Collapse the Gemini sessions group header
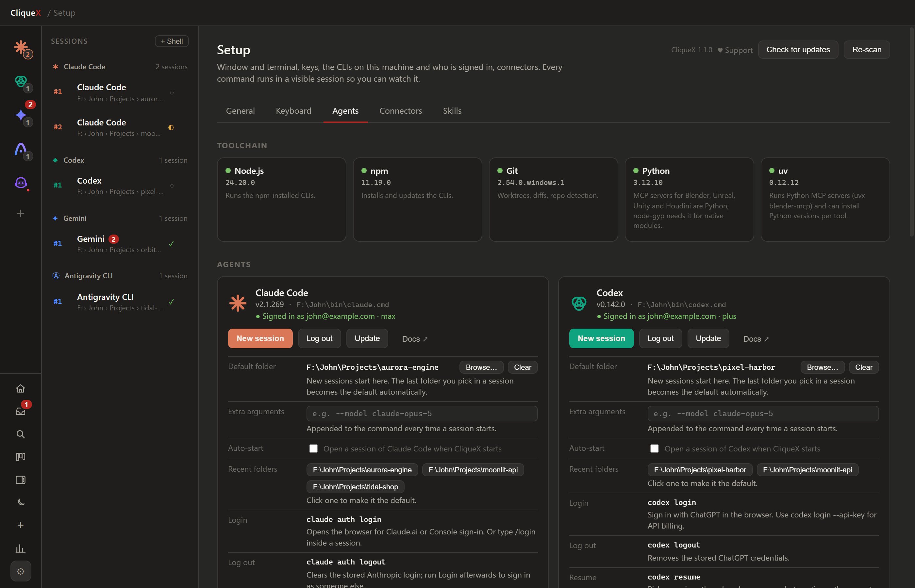 click(120, 219)
